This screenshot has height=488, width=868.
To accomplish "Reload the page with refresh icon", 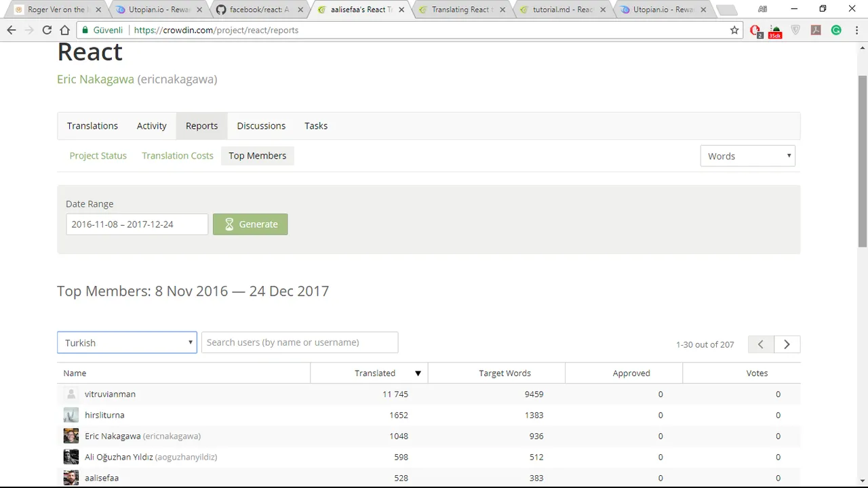I will point(47,30).
